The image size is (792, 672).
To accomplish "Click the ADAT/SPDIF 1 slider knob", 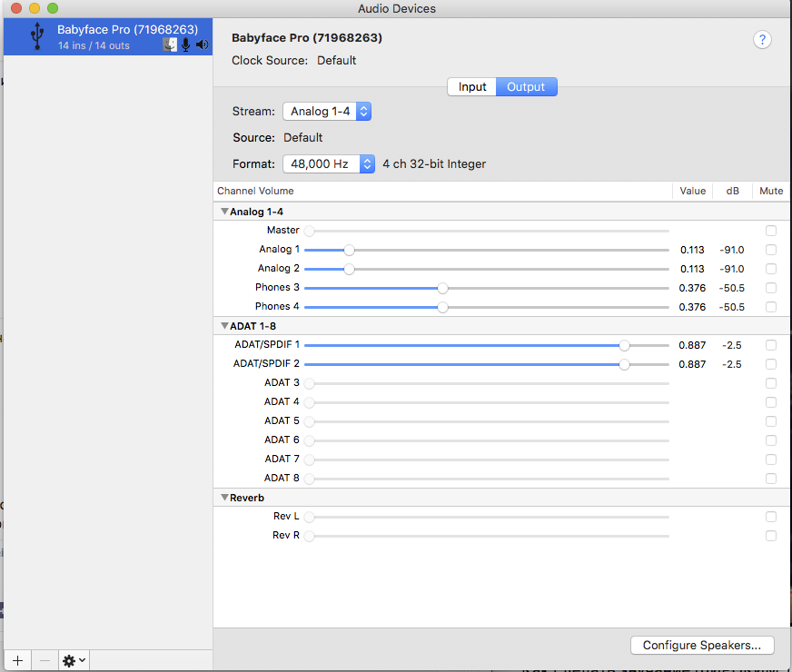I will point(624,345).
